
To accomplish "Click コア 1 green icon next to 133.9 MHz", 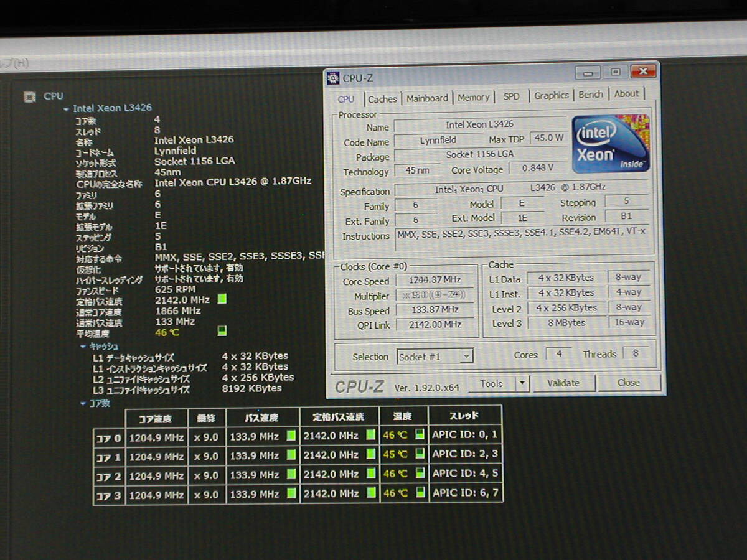I will pyautogui.click(x=291, y=455).
